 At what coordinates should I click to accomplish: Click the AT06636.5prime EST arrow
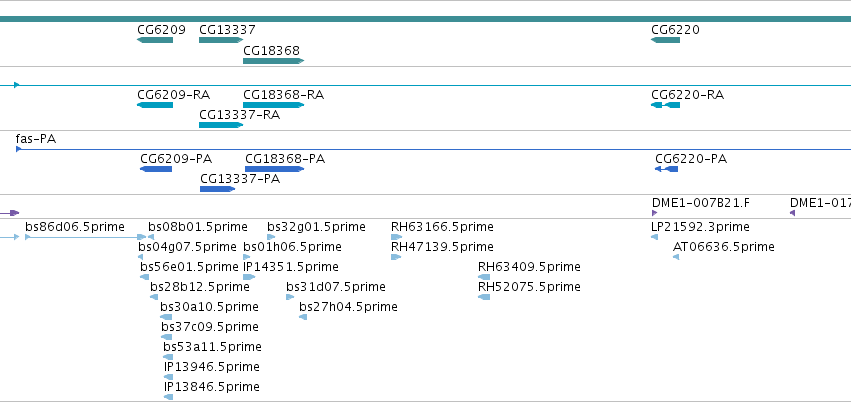[676, 257]
